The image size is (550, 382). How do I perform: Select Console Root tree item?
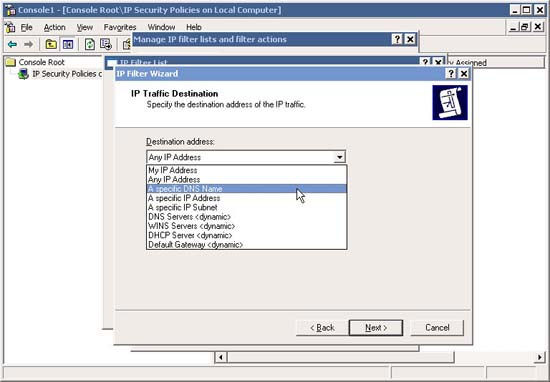point(41,62)
